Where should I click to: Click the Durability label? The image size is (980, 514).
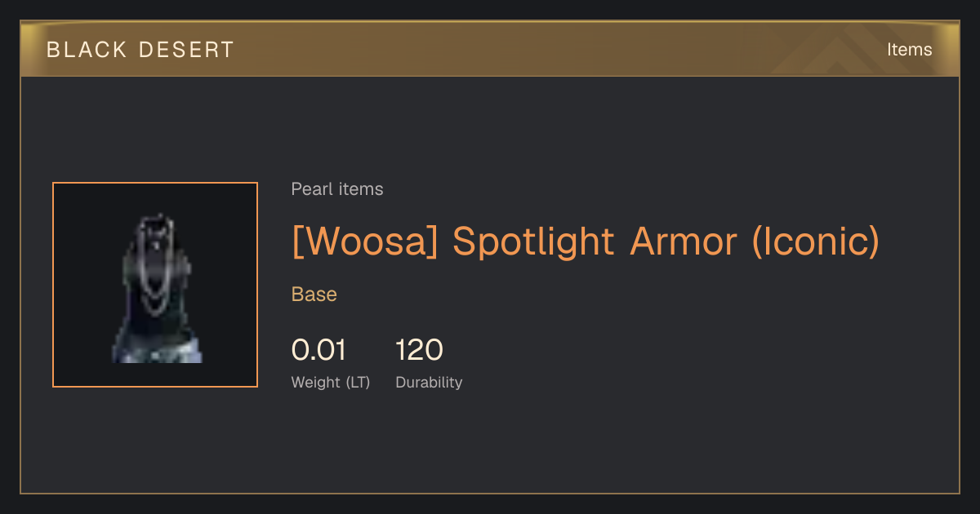tap(429, 382)
